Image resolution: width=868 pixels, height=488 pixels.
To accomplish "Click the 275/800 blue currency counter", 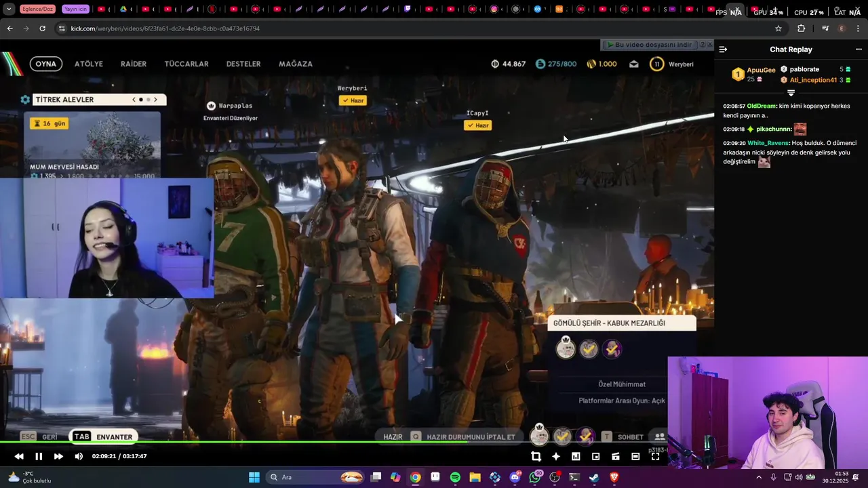I will pos(556,64).
